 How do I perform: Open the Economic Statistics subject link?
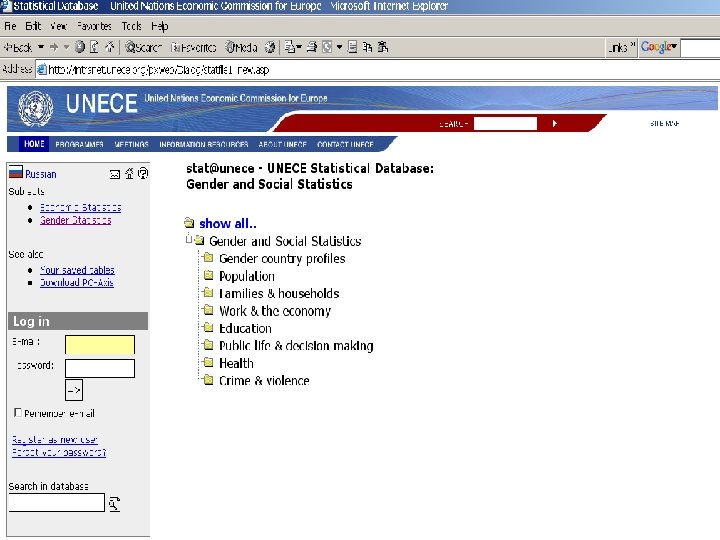point(80,208)
